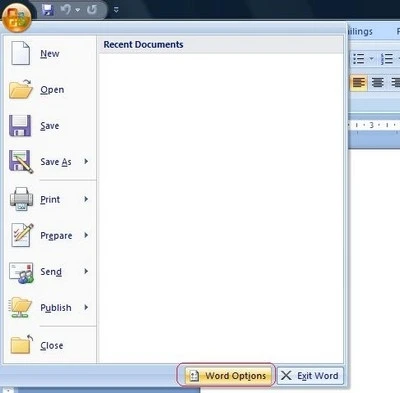Screen dimensions: 400x393
Task: Select the Print menu label
Action: (x=50, y=199)
